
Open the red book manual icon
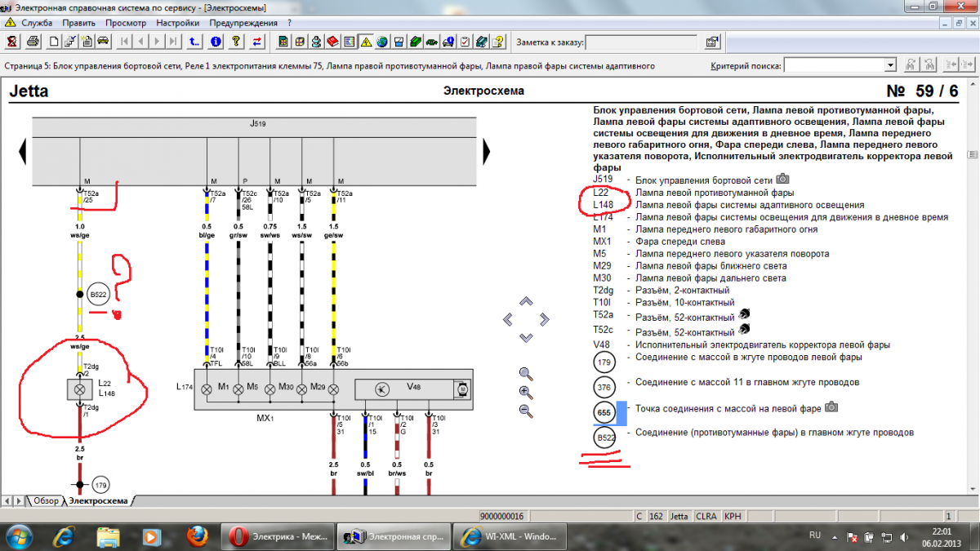[x=332, y=41]
